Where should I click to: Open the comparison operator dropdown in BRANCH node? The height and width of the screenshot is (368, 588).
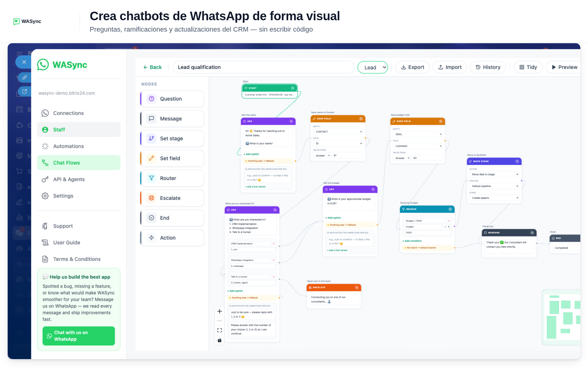point(447,227)
